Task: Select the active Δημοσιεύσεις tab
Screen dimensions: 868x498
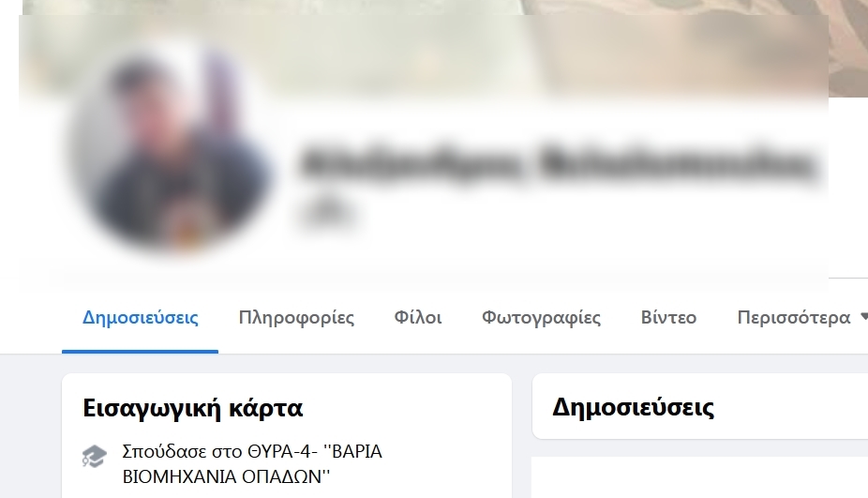Action: click(x=140, y=317)
